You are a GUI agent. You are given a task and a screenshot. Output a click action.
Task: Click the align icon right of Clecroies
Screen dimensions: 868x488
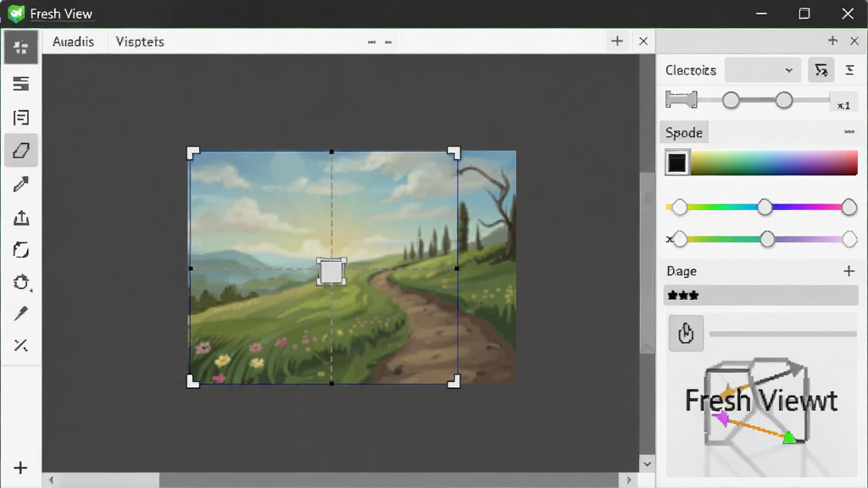[849, 70]
